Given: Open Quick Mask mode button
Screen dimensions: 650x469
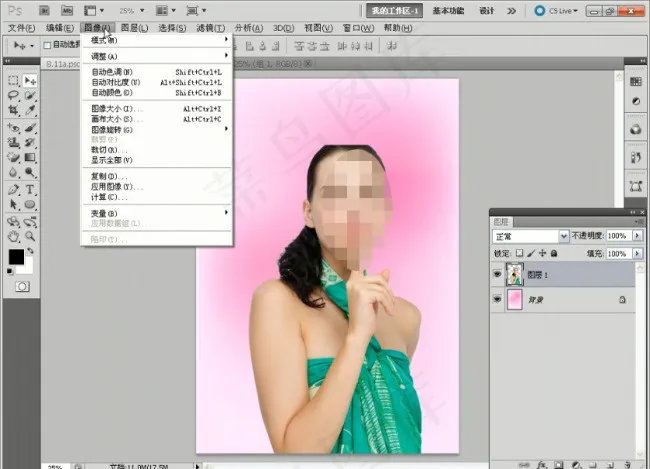Looking at the screenshot, I should click(21, 286).
